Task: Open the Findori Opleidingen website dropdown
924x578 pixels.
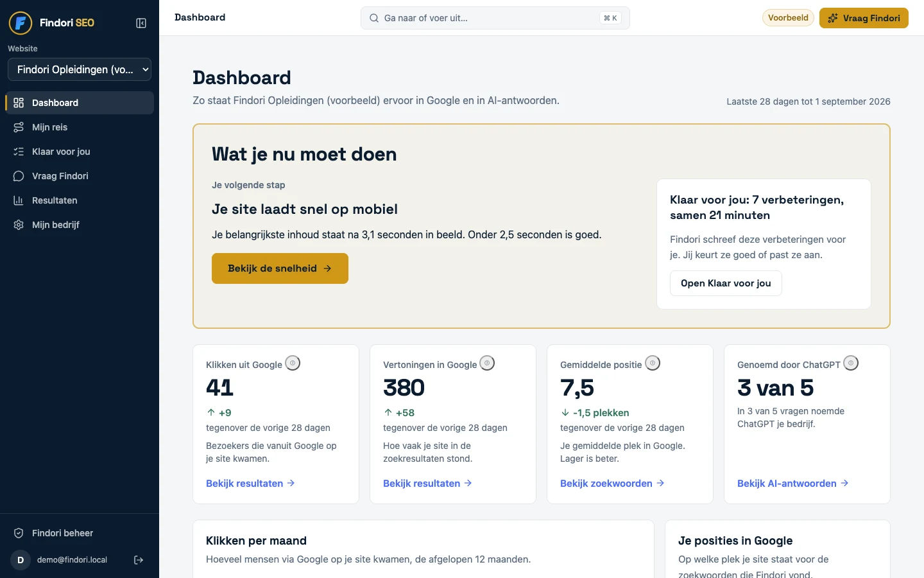Action: pyautogui.click(x=80, y=69)
